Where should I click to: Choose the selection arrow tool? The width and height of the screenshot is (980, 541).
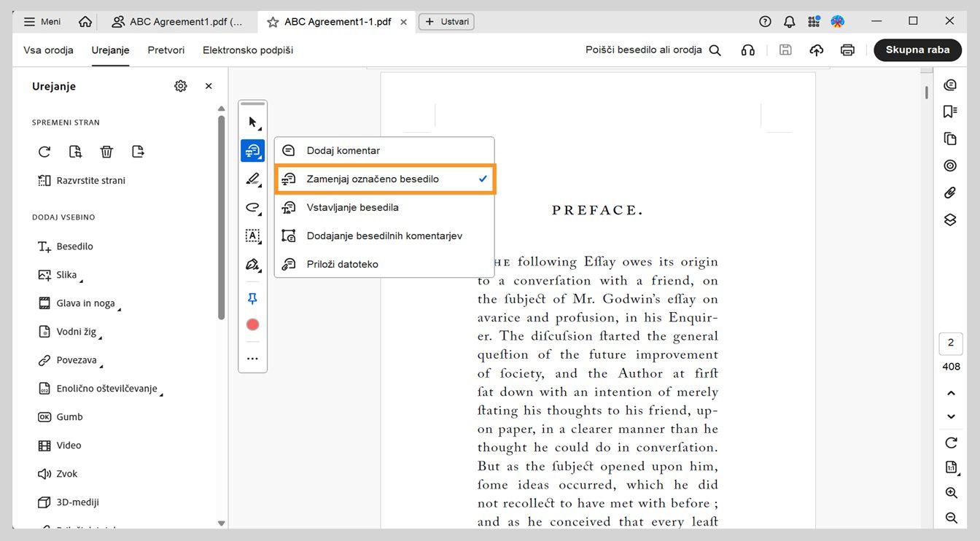[x=253, y=122]
